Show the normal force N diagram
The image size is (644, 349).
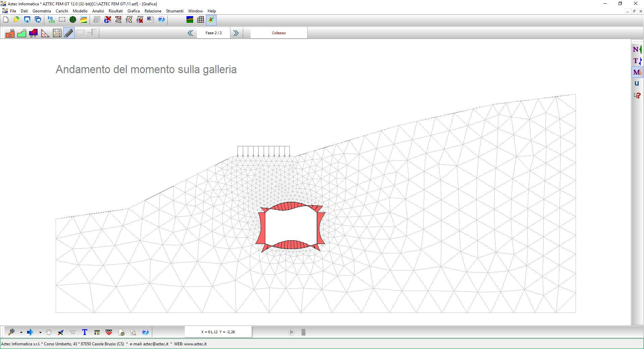pyautogui.click(x=637, y=50)
